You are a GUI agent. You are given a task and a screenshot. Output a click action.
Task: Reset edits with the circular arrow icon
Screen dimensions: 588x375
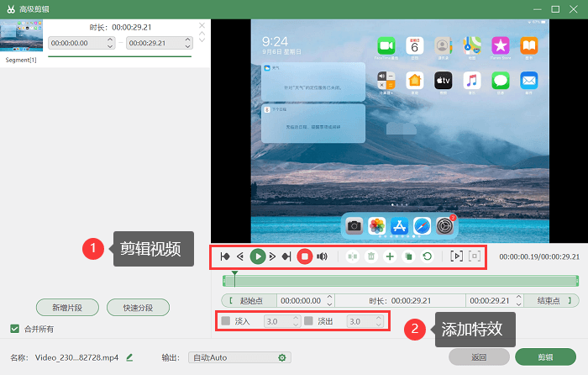(x=427, y=256)
